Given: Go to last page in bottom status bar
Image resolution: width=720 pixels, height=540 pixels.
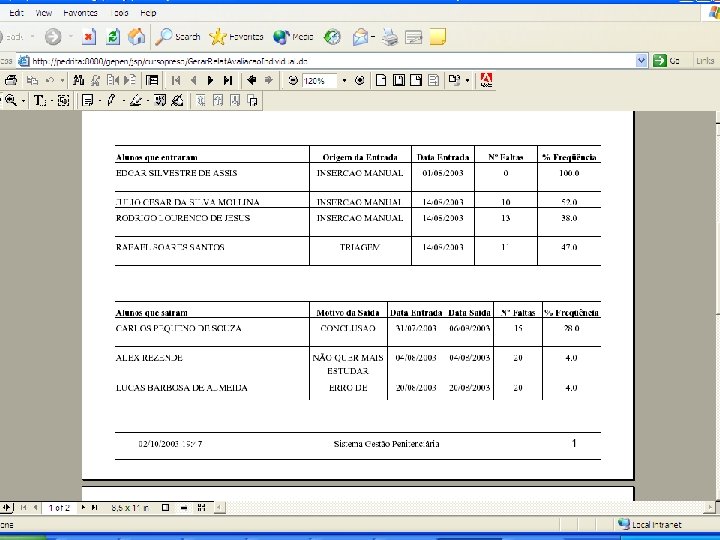Looking at the screenshot, I should pyautogui.click(x=94, y=507).
